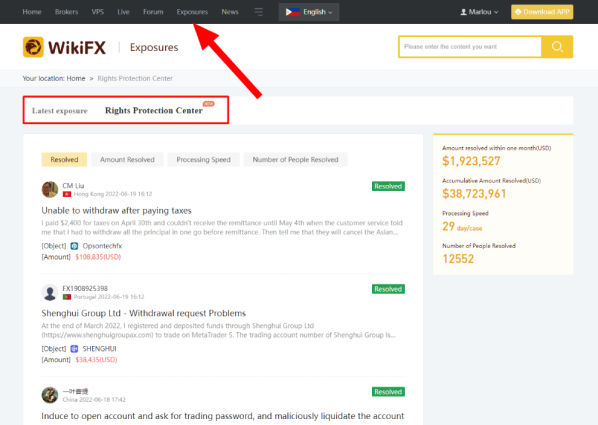Click the Hong Kong flag icon
The height and width of the screenshot is (425, 598).
pos(67,194)
